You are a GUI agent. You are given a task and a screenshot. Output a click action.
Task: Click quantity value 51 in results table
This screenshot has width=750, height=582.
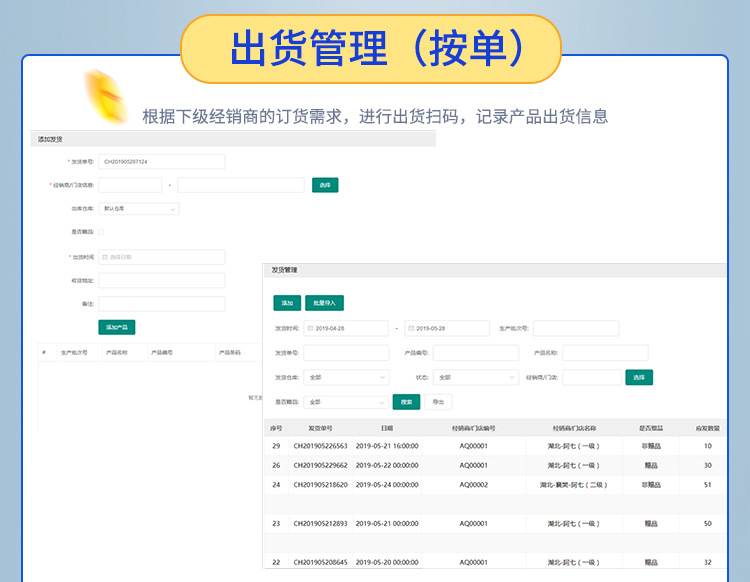click(707, 485)
